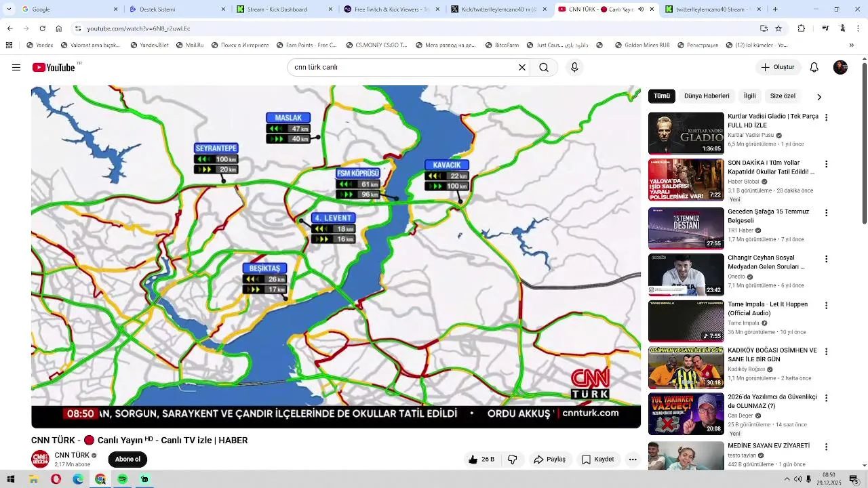Start voice search with the microphone icon
868x488 pixels.
click(574, 67)
